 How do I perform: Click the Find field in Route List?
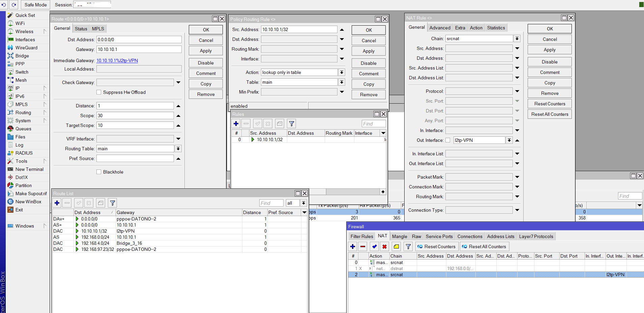271,203
